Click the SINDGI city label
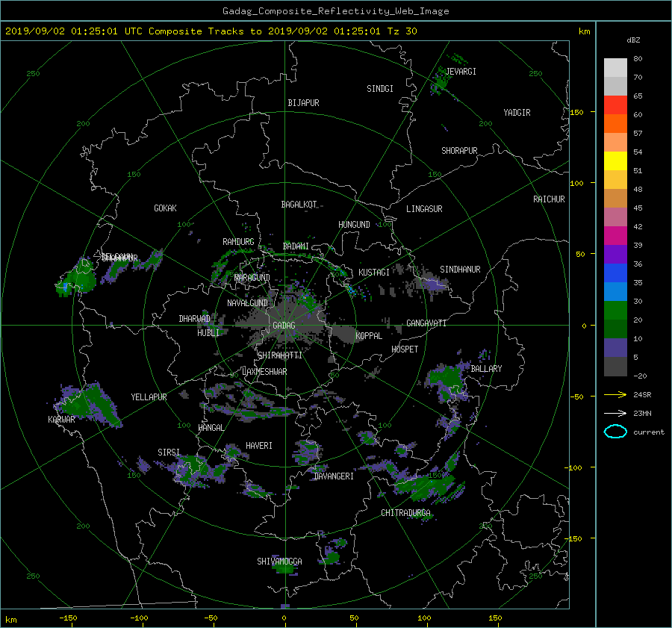 pyautogui.click(x=380, y=89)
